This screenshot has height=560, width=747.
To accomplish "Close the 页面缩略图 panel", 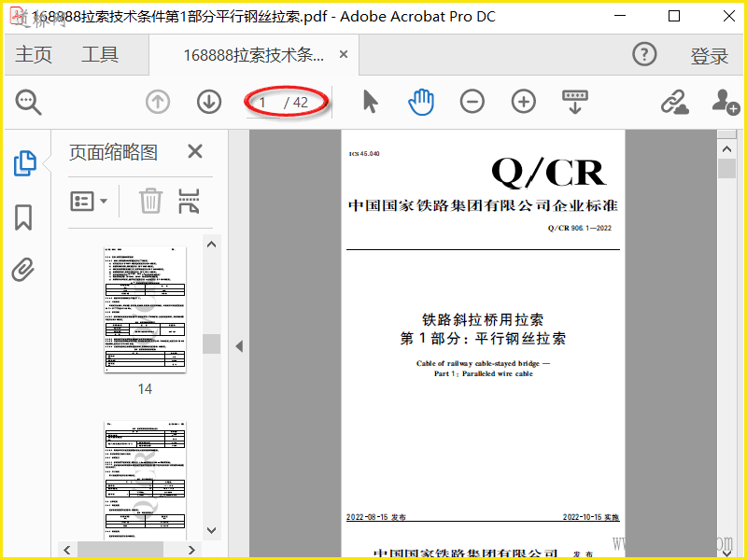I will coord(195,152).
